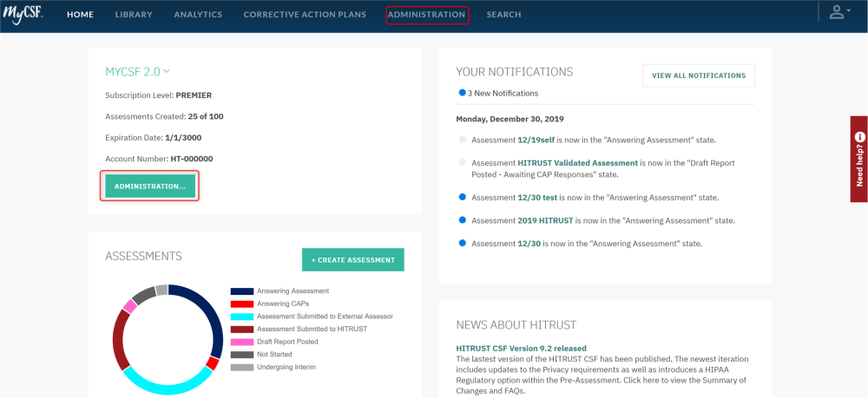Click cyan Submitted to External Assessor swatch
Screen dimensions: 868x398
pyautogui.click(x=242, y=316)
